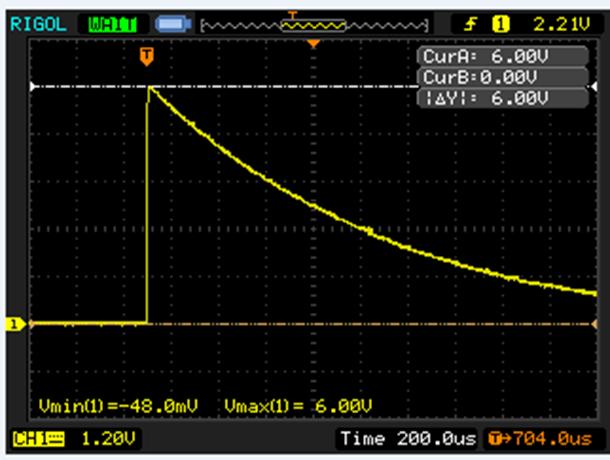Select the Vmax(1) measurement readout
Viewport: 610px width, 460px height.
[x=298, y=406]
